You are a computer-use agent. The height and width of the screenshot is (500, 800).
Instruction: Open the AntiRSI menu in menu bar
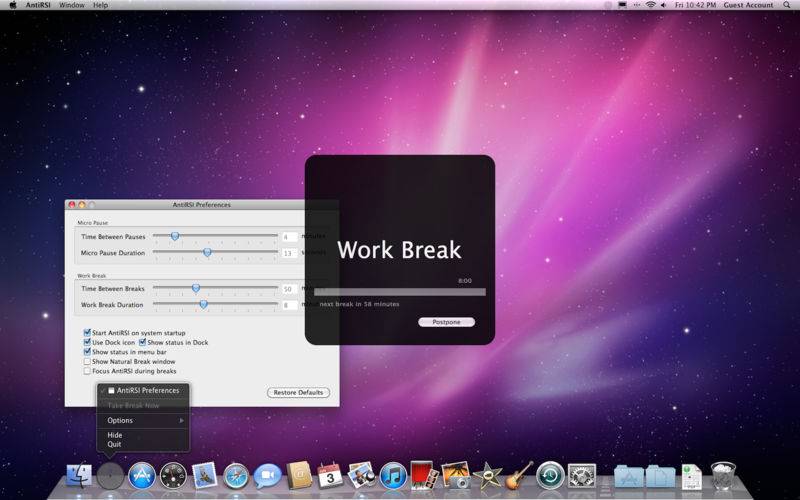coord(38,5)
